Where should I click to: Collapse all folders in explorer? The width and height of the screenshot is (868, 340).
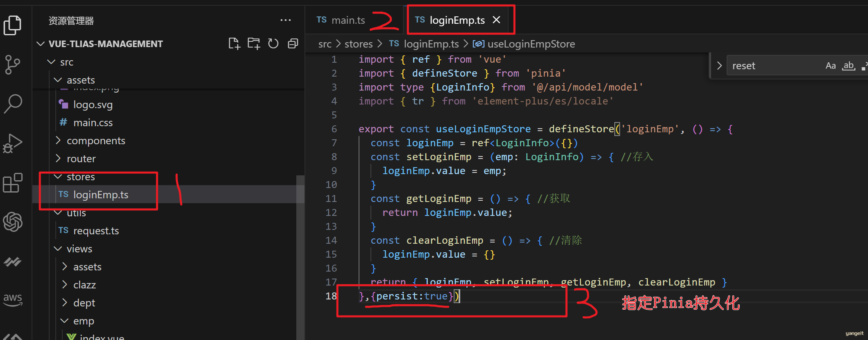click(x=293, y=43)
